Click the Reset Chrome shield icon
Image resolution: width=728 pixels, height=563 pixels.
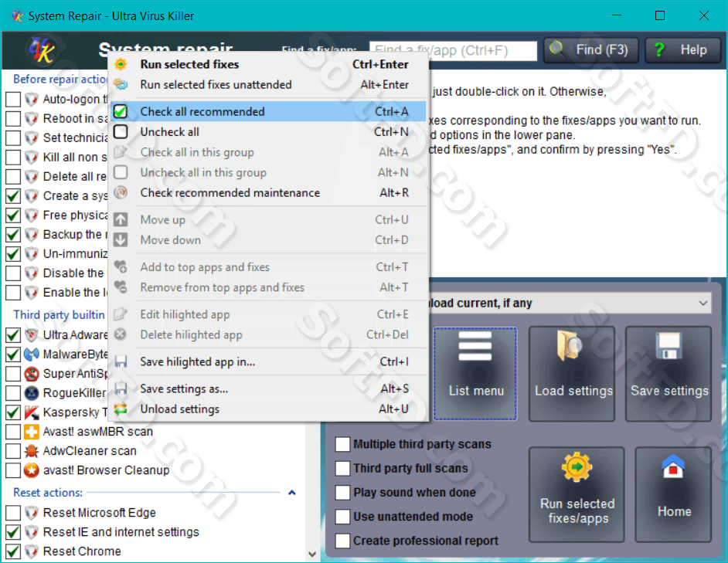[31, 551]
